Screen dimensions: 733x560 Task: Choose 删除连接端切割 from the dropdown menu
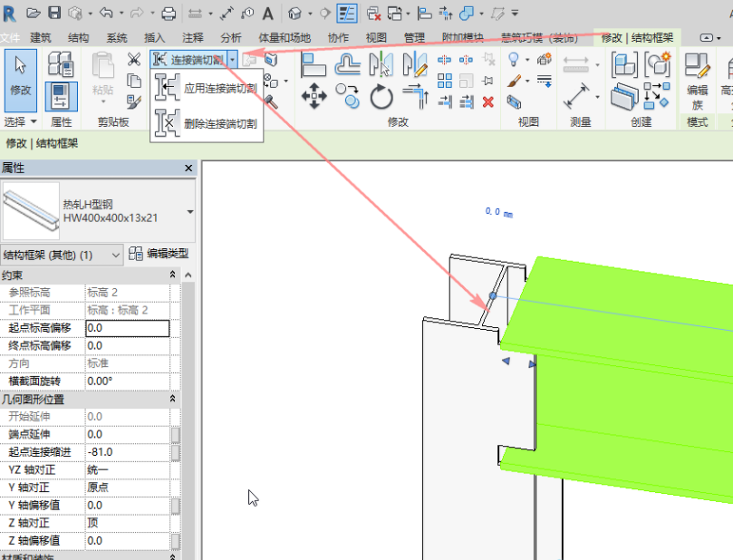[x=219, y=123]
